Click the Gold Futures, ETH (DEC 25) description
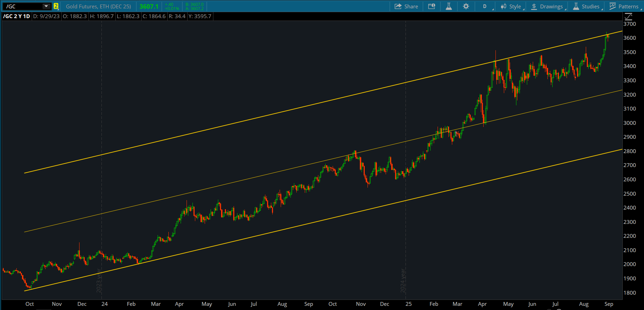Image resolution: width=644 pixels, height=310 pixels. pos(98,6)
